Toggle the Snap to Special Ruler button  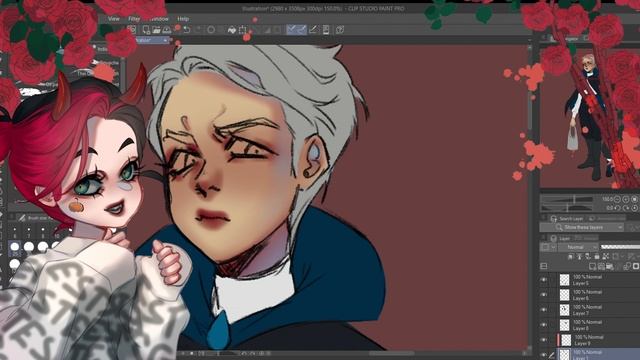[302, 29]
